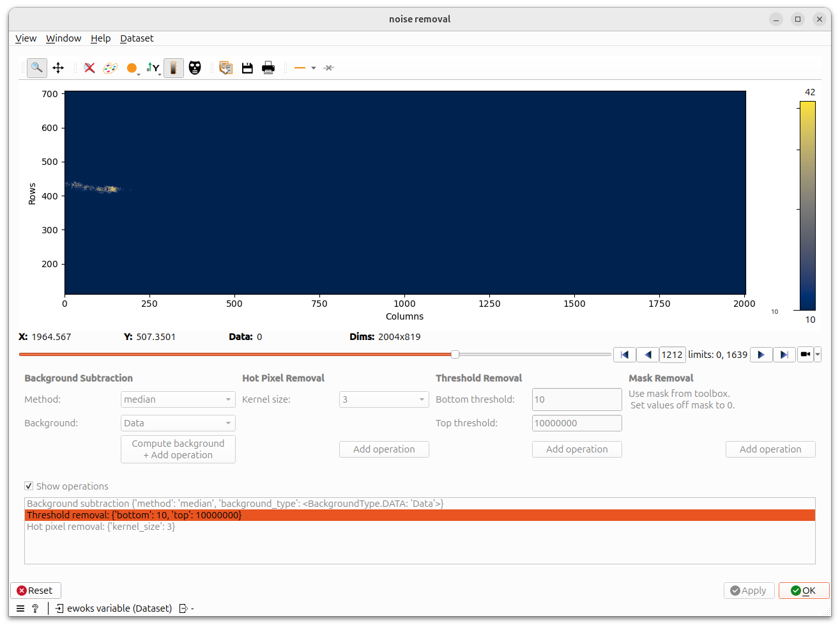Screen dimensions: 840x627
Task: Jump to the first frame
Action: [624, 355]
